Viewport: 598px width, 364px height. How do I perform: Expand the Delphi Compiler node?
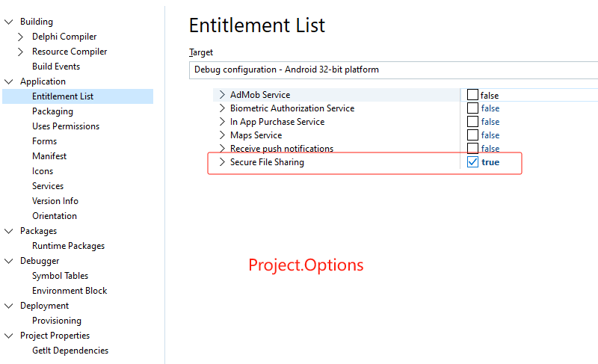click(21, 37)
